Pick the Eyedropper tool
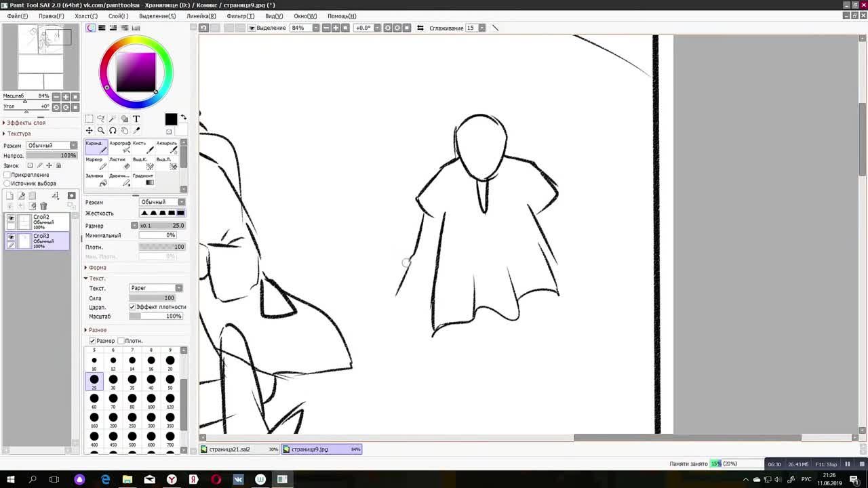 coord(136,130)
